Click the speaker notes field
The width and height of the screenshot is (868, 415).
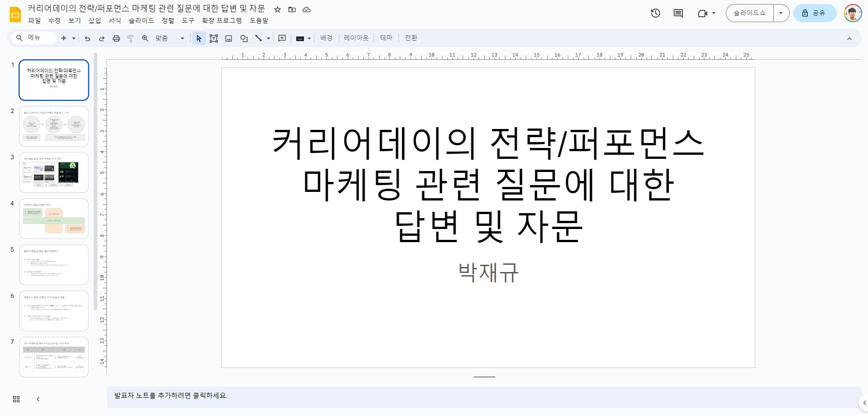click(484, 397)
